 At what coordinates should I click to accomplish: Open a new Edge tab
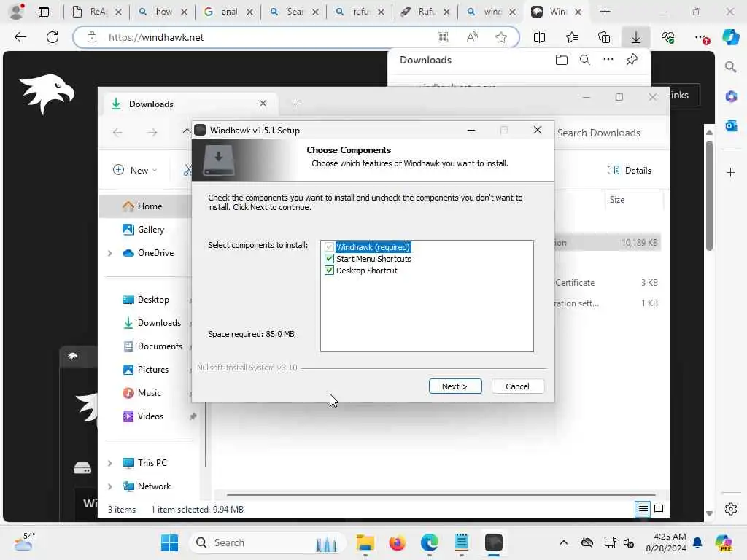click(x=605, y=12)
